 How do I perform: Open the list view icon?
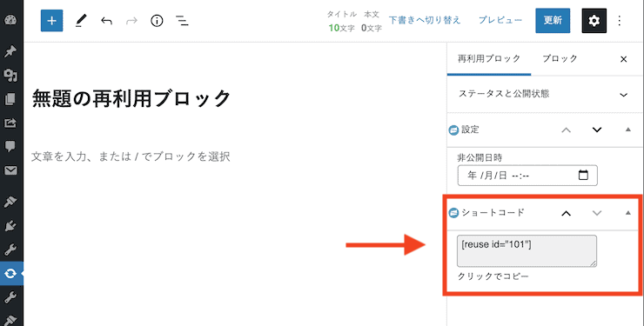[x=182, y=21]
